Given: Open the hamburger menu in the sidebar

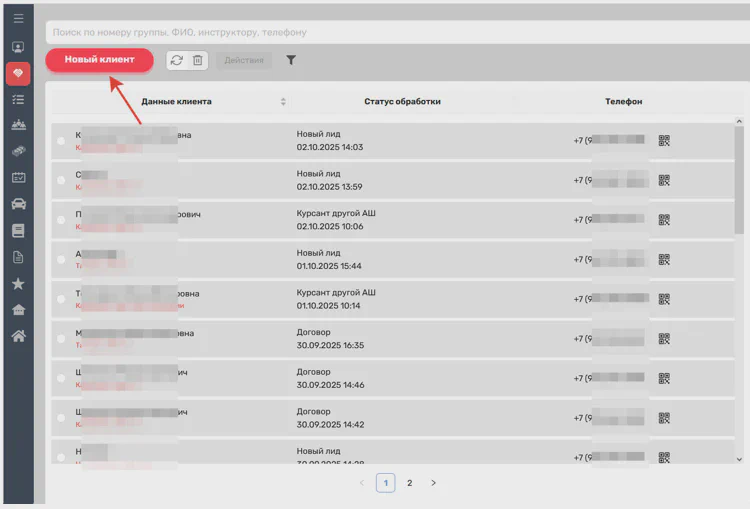Looking at the screenshot, I should [x=18, y=18].
